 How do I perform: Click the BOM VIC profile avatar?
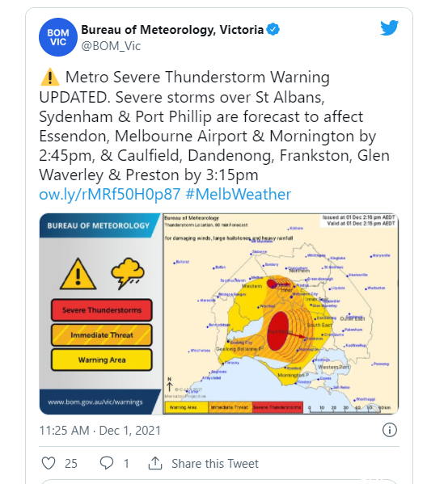58,37
